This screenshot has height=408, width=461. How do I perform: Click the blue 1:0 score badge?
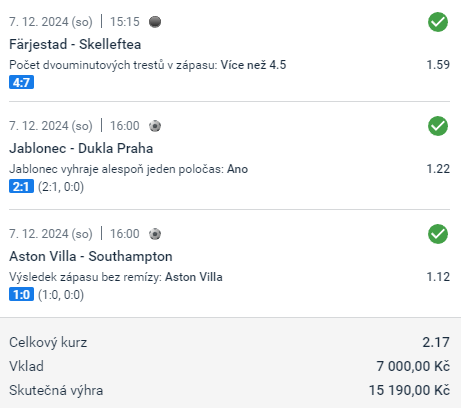click(x=21, y=294)
